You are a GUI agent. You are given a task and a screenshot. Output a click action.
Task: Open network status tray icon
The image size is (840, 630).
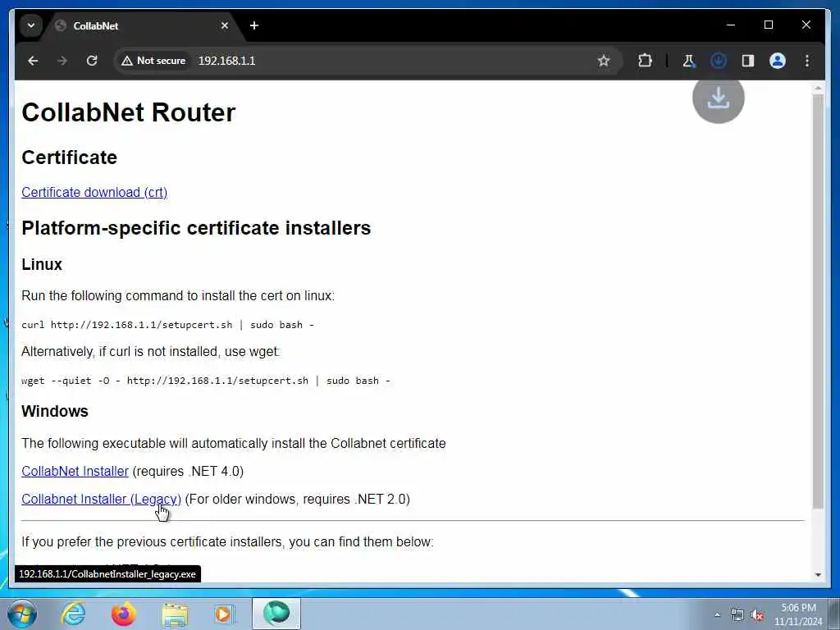coord(737,615)
